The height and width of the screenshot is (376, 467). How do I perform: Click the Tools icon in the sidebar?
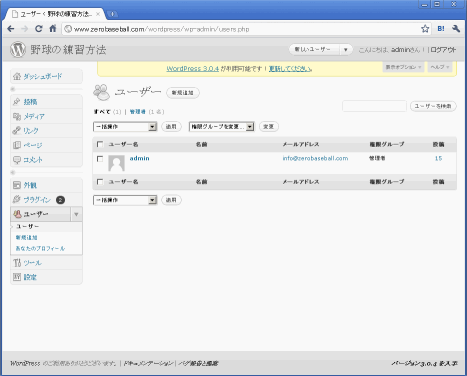17,263
